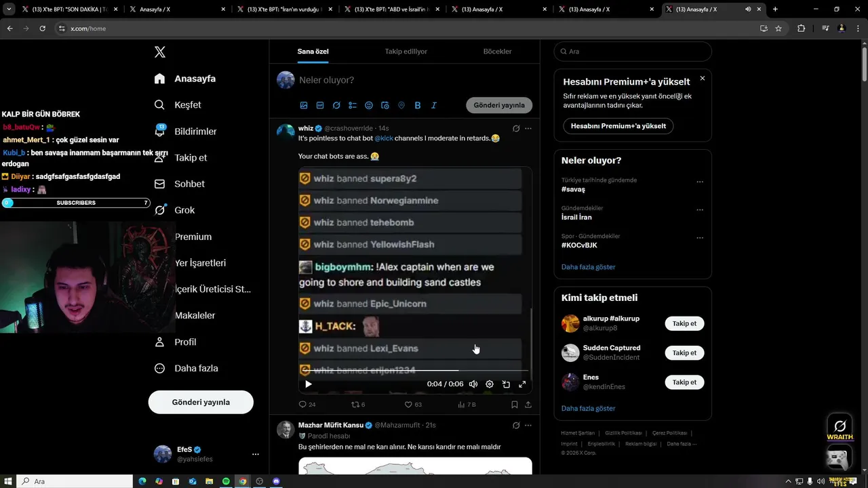Open Anasayfa from the sidebar
Image resolution: width=868 pixels, height=488 pixels.
pos(185,79)
